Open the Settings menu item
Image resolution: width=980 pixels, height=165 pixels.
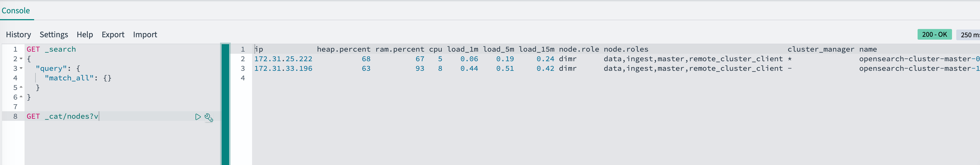coord(54,35)
